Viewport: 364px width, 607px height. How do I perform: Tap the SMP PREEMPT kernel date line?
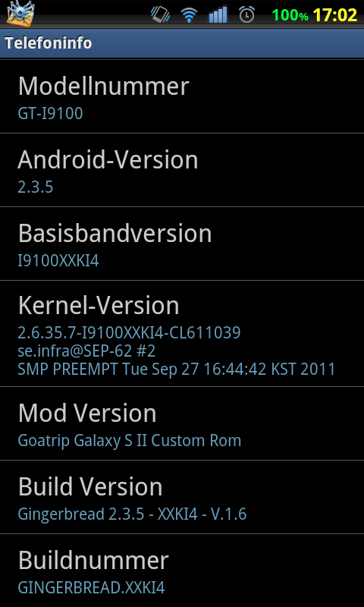tap(177, 369)
